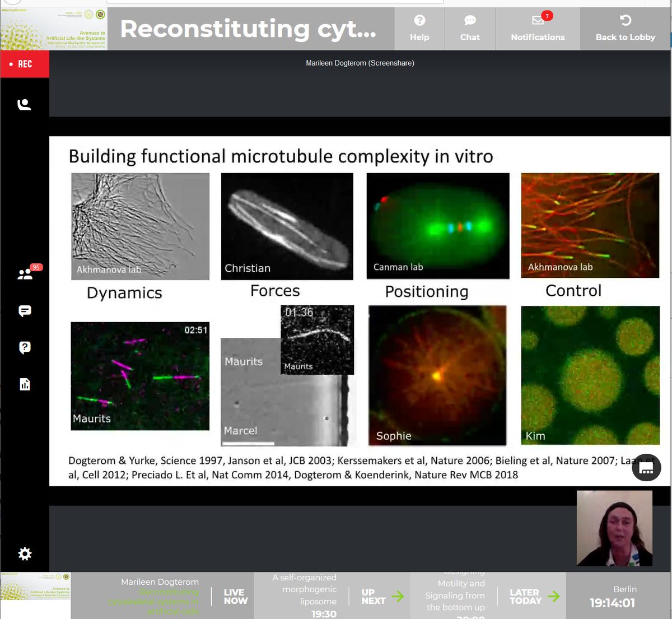Click the Canman lab Positioning image

[438, 226]
